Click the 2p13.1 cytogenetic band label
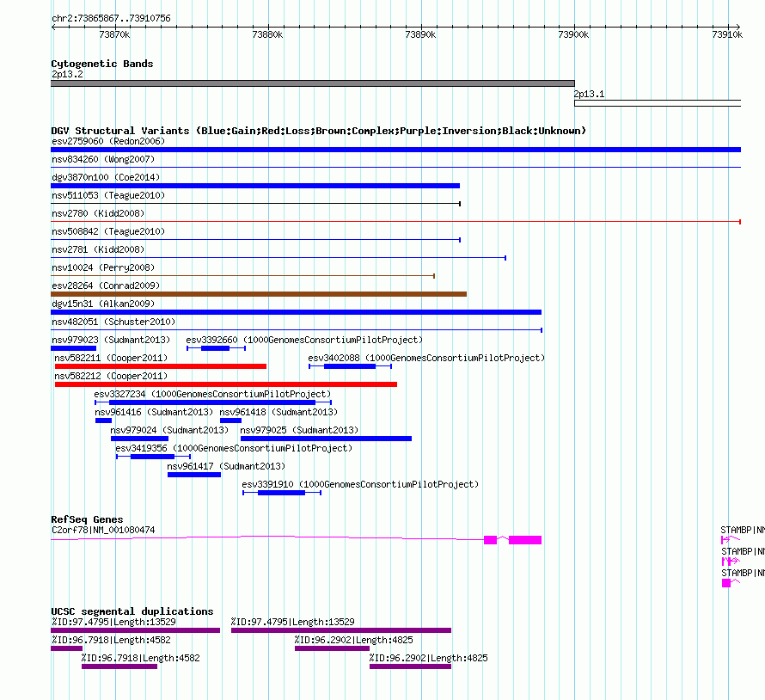 589,95
